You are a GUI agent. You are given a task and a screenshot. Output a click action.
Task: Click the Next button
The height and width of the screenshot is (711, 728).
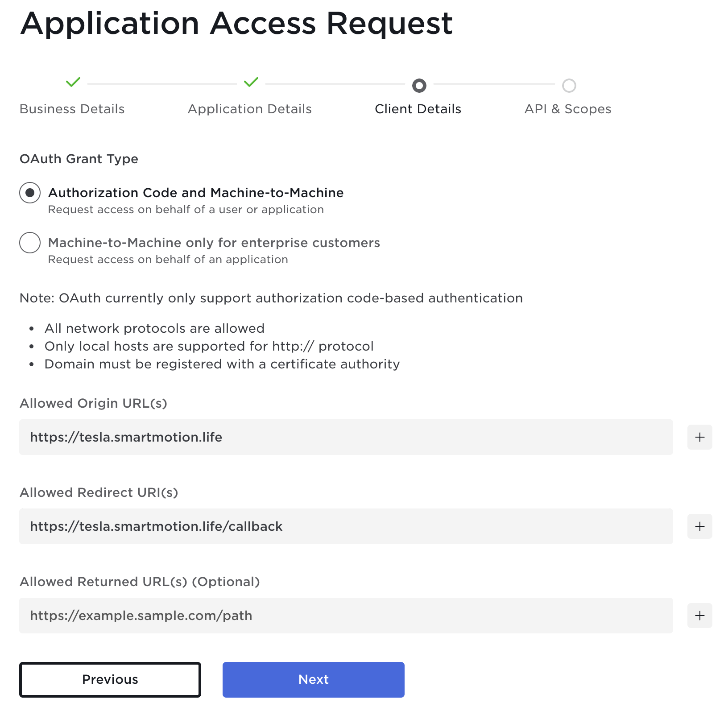click(x=313, y=679)
